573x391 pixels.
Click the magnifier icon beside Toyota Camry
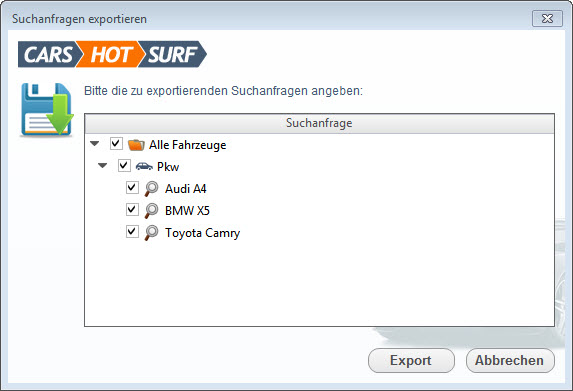151,233
